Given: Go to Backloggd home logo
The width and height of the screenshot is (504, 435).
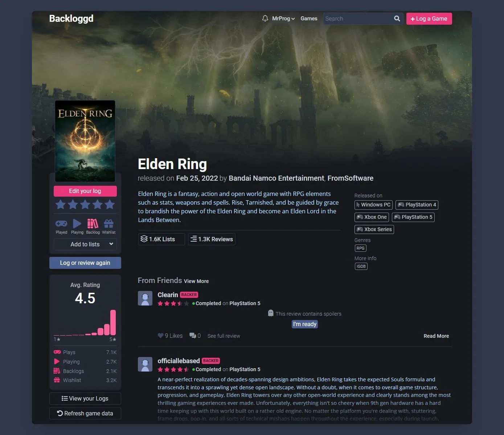Looking at the screenshot, I should pyautogui.click(x=71, y=19).
